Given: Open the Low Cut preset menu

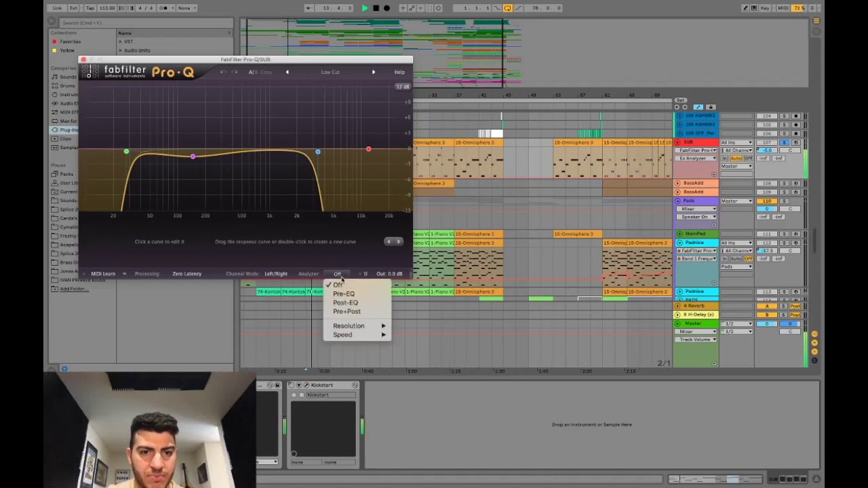Looking at the screenshot, I should click(330, 72).
